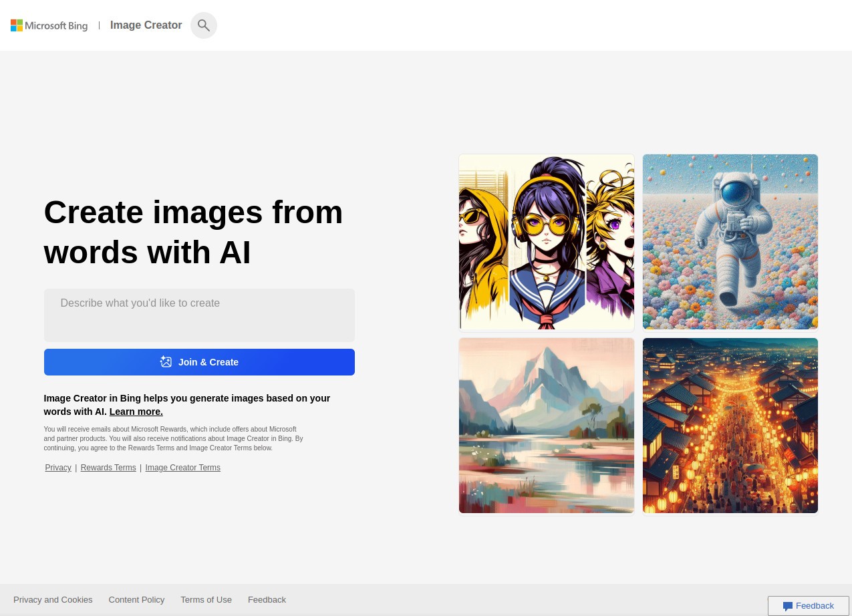Select the mountain lake painting thumbnail

[546, 426]
